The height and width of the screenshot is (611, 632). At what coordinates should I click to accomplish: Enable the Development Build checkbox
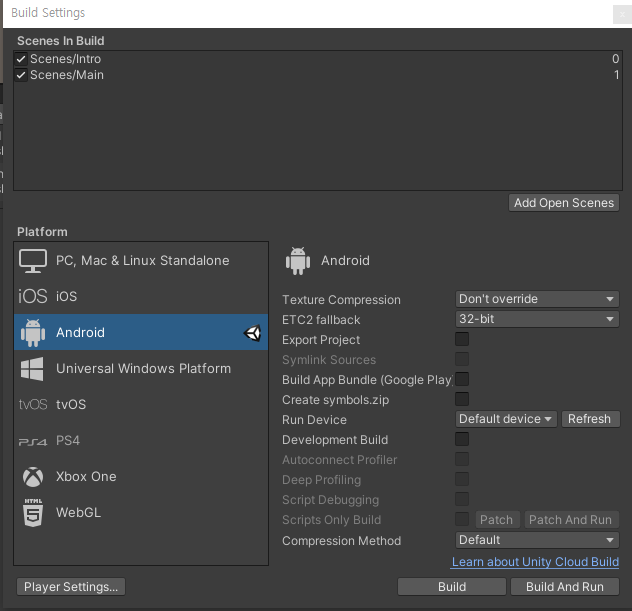(462, 439)
